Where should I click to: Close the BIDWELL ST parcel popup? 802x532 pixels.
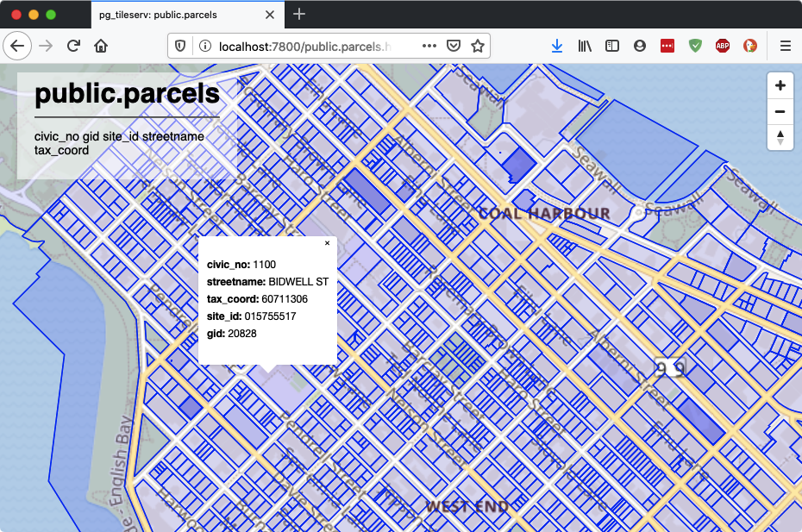coord(327,243)
